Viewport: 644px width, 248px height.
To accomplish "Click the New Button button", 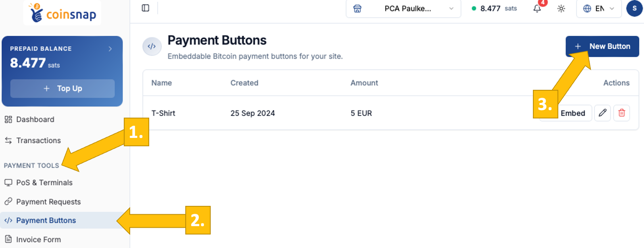I will point(602,46).
